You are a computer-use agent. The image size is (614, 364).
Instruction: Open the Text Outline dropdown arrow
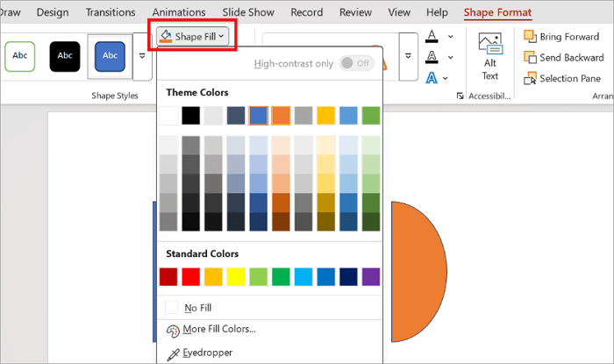[450, 58]
